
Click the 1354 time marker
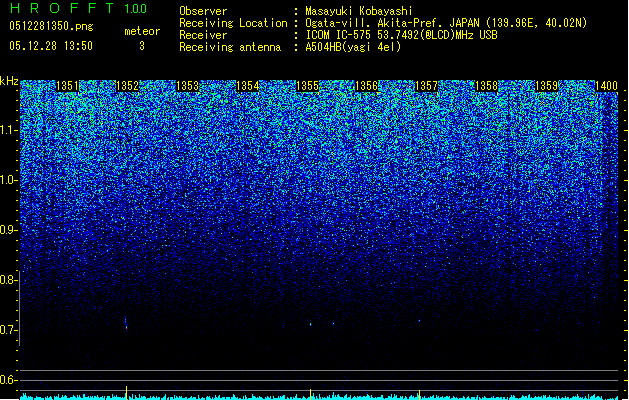[x=248, y=86]
